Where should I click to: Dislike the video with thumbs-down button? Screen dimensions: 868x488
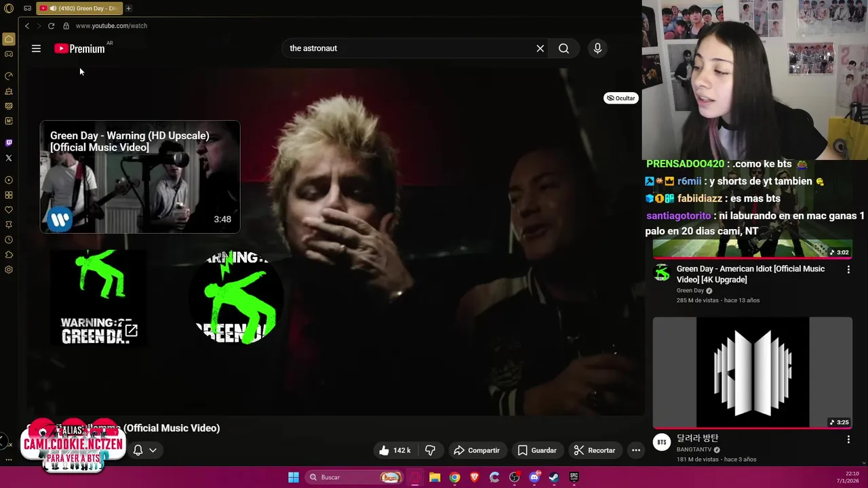[x=430, y=450]
